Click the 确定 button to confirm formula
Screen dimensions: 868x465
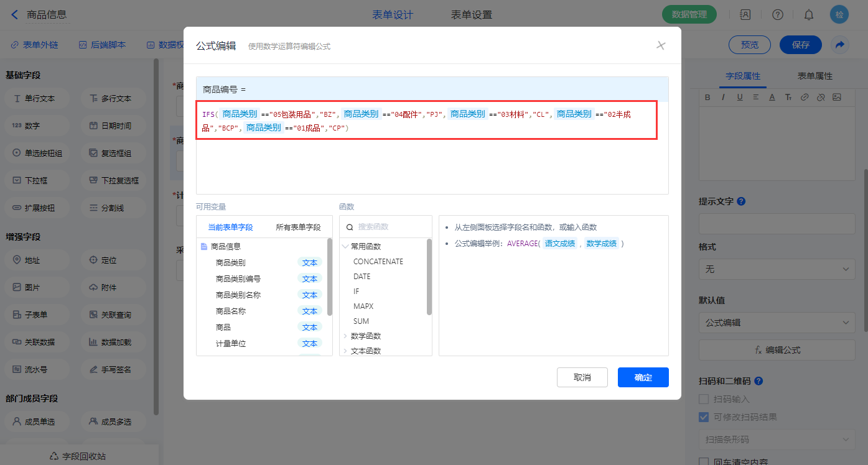click(643, 377)
